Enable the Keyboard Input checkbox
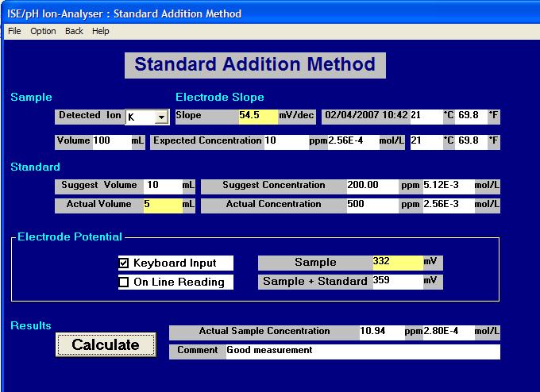This screenshot has width=540, height=392. [123, 263]
